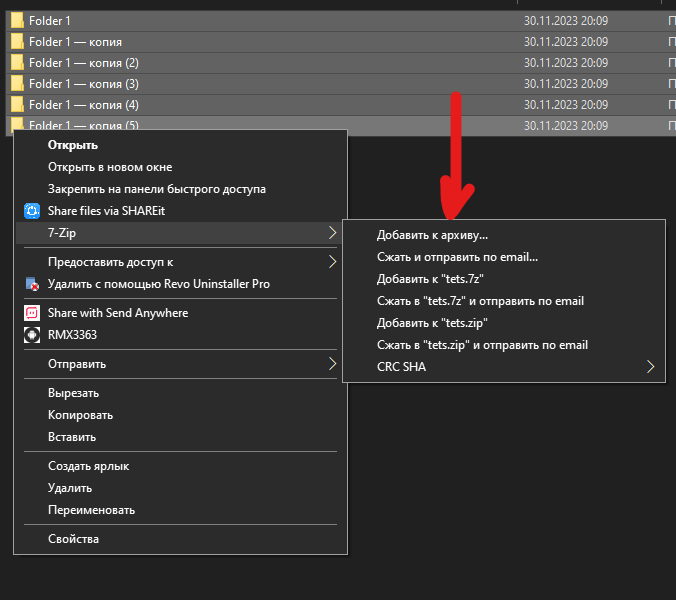Open Свойства at menu bottom

(x=73, y=539)
